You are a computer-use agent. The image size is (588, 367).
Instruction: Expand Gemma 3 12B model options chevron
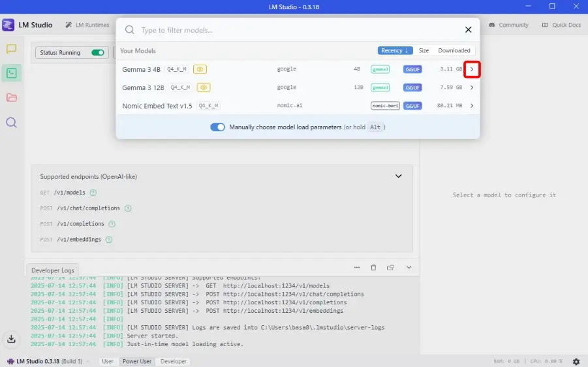click(x=472, y=88)
